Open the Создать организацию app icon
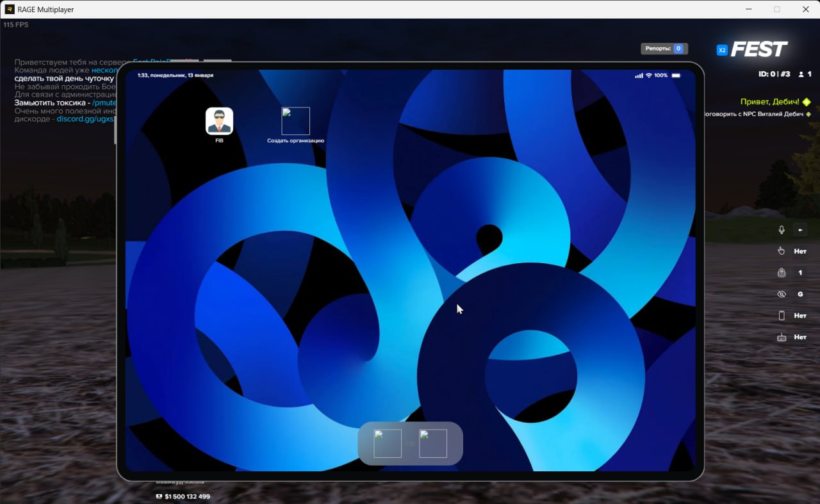820x504 pixels. pos(295,121)
